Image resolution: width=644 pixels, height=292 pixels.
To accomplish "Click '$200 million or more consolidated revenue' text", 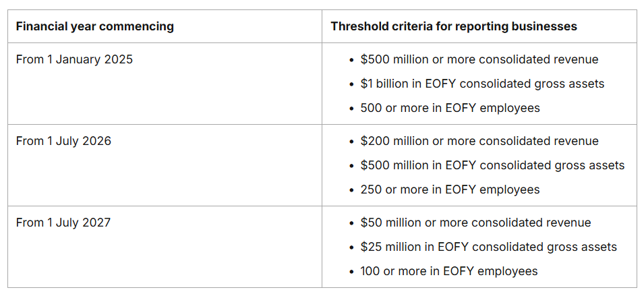I will click(x=479, y=141).
